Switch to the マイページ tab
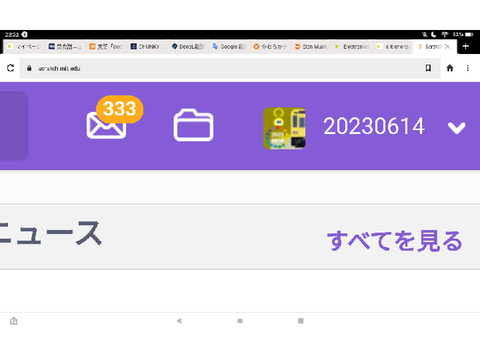The width and height of the screenshot is (480, 360). pyautogui.click(x=24, y=46)
